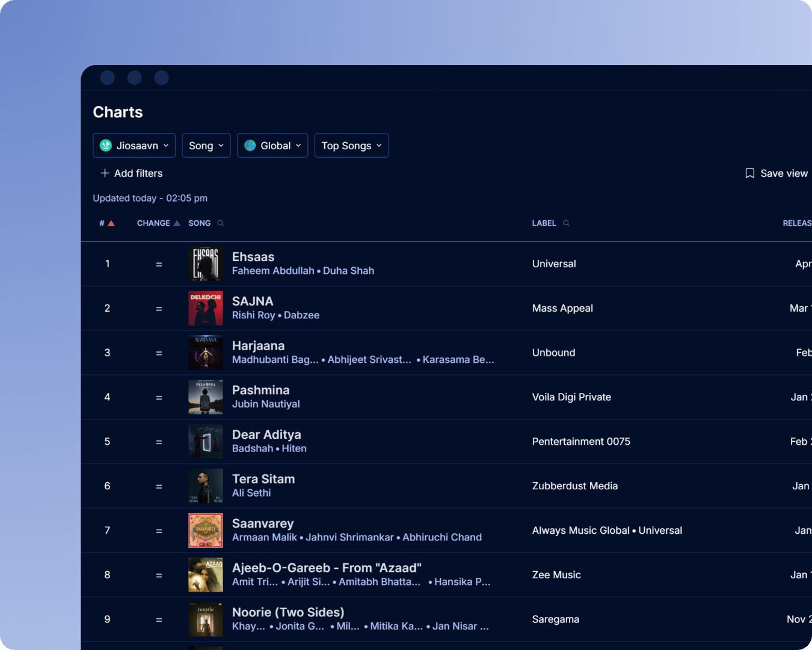Image resolution: width=812 pixels, height=650 pixels.
Task: Click the Armaan Malik artist link
Action: 264,537
